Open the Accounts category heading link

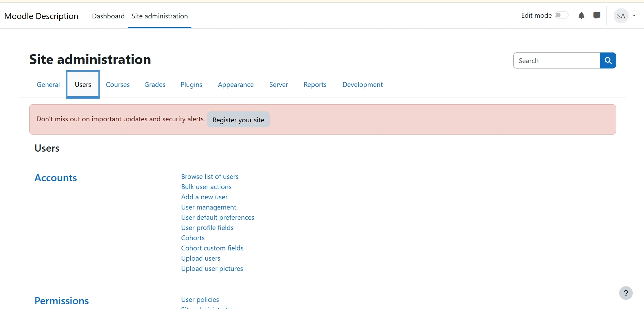[56, 178]
